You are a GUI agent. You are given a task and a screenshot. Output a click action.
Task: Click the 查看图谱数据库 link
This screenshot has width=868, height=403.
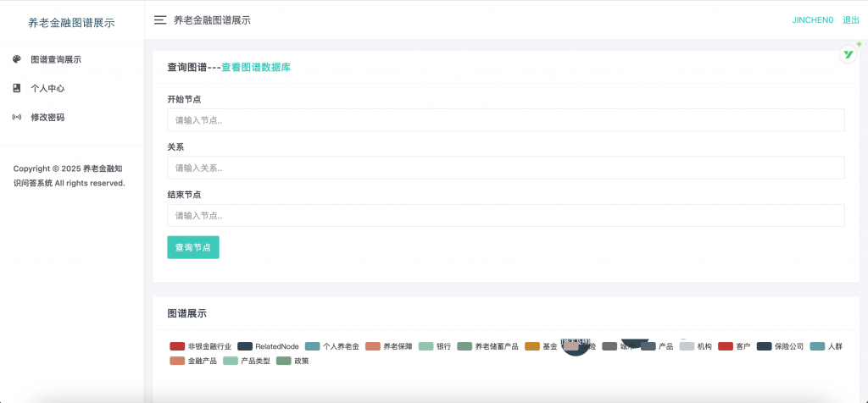coord(256,68)
